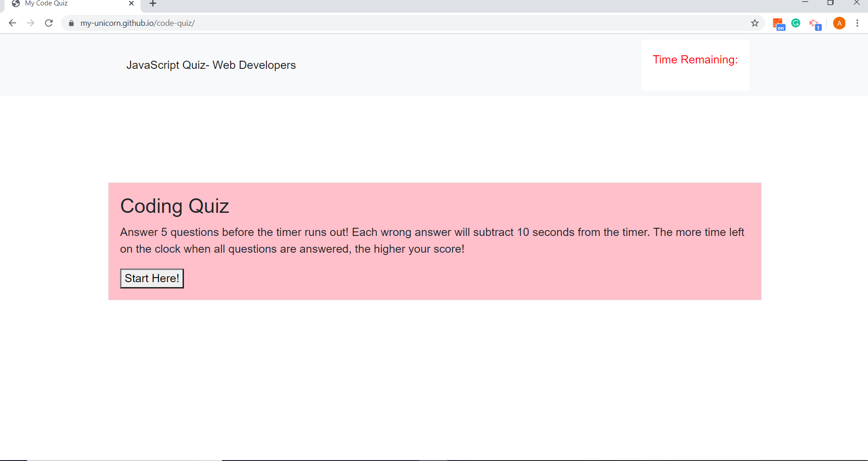Click the orange extension icon with on badge
Screen dimensions: 868x461
[778, 24]
